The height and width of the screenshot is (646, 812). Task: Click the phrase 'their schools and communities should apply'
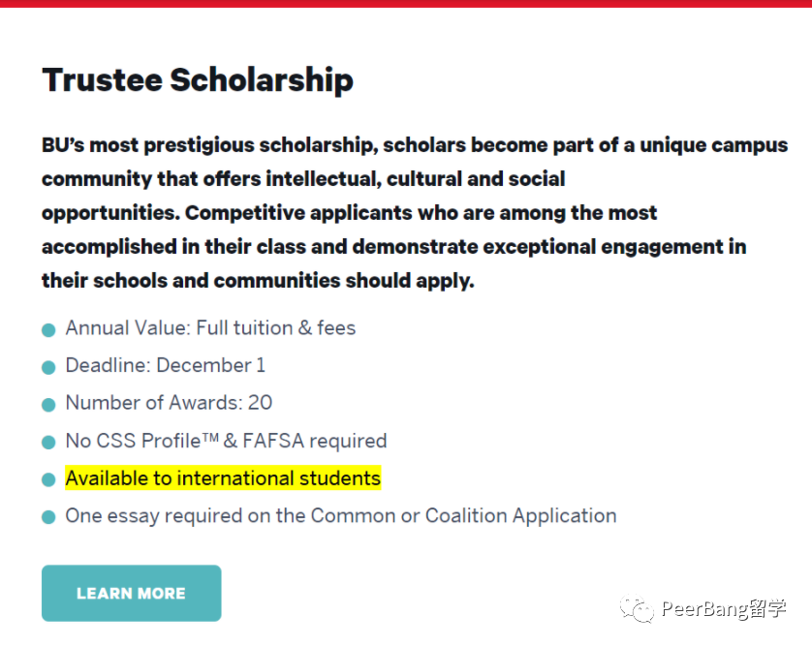click(258, 281)
